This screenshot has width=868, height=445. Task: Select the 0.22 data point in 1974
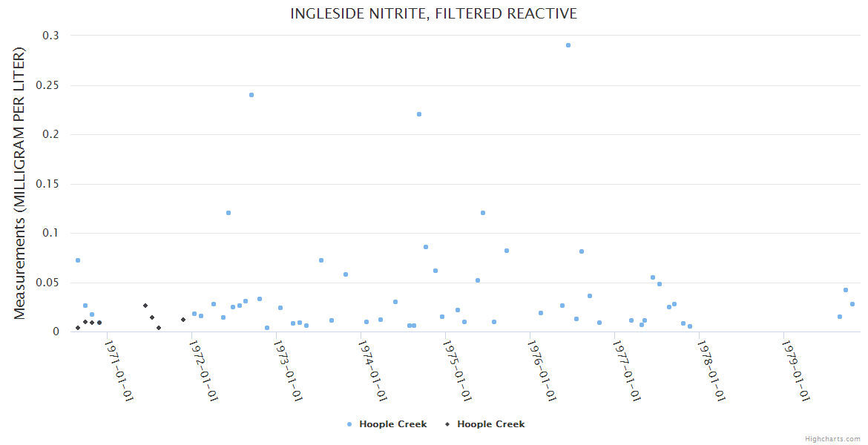pos(419,114)
